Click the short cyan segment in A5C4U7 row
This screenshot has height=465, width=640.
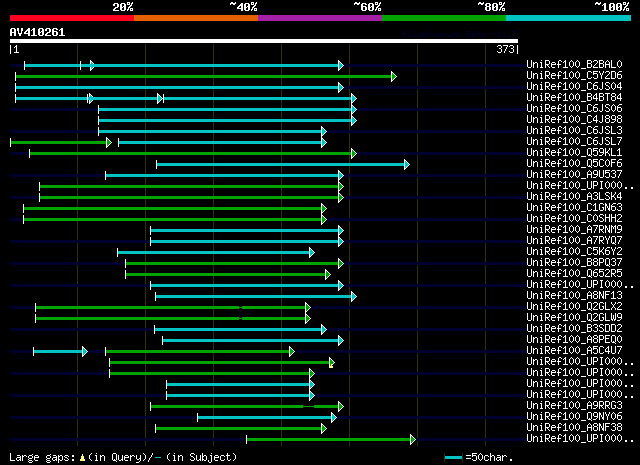point(60,352)
